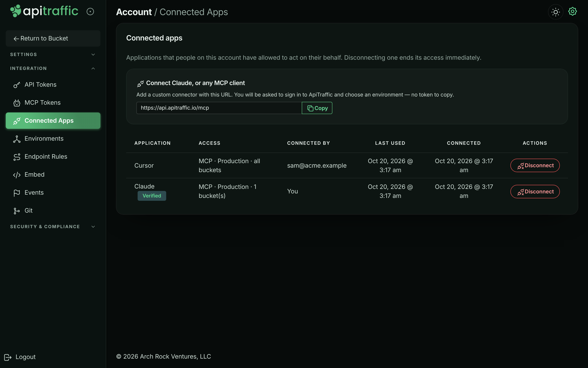Click the API Tokens key icon
This screenshot has height=368, width=588.
click(17, 85)
